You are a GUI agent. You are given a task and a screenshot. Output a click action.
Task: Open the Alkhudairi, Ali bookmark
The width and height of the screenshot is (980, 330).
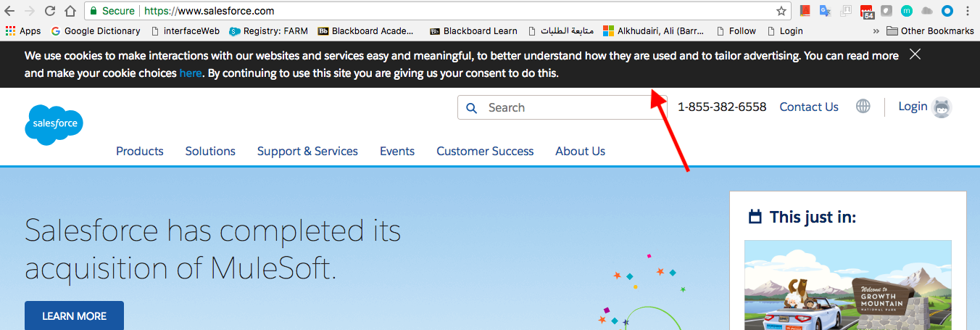(653, 30)
